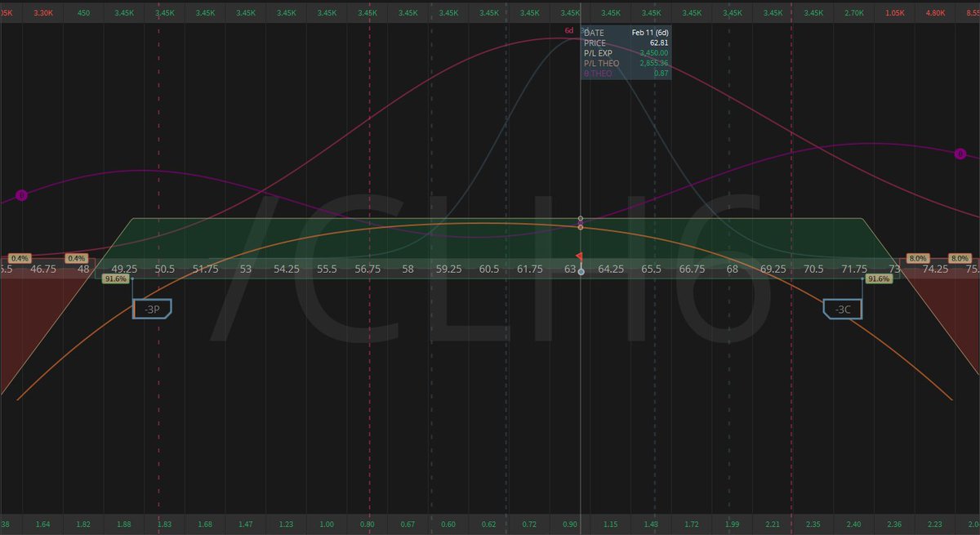Click the 2.70K value in the top row
The height and width of the screenshot is (535, 980).
[854, 13]
